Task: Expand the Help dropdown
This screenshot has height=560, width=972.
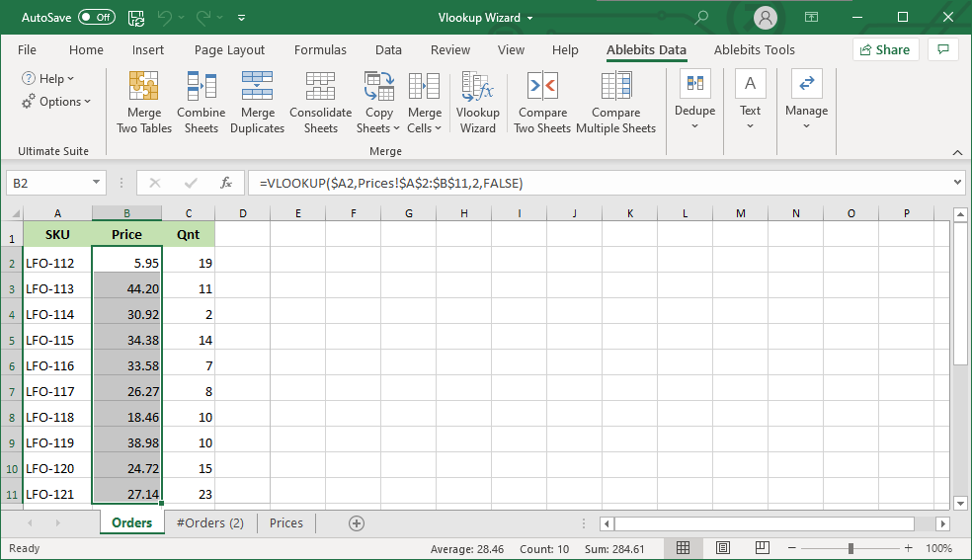Action: click(47, 79)
